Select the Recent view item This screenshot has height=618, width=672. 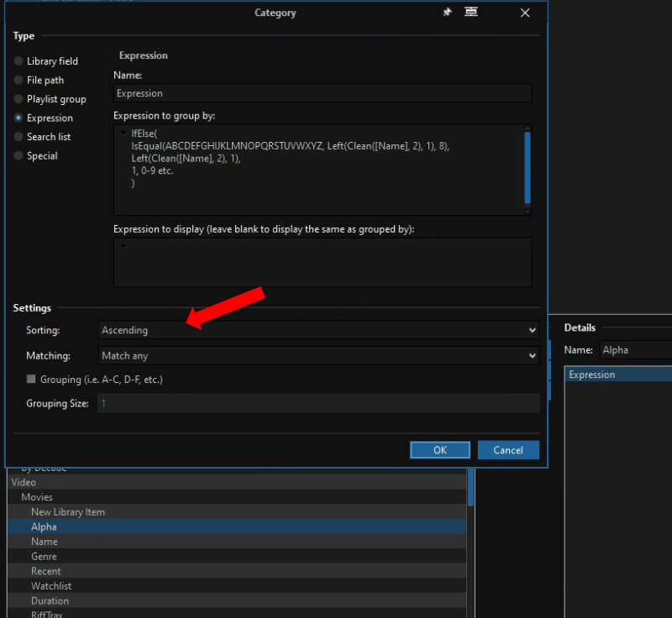tap(237, 571)
